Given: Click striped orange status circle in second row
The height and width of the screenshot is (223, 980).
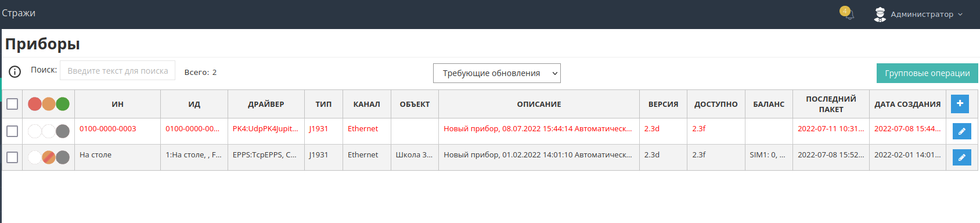Looking at the screenshot, I should pyautogui.click(x=49, y=157).
